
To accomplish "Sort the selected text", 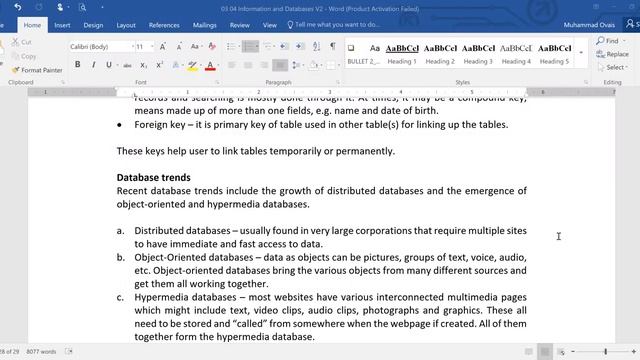I will (316, 46).
